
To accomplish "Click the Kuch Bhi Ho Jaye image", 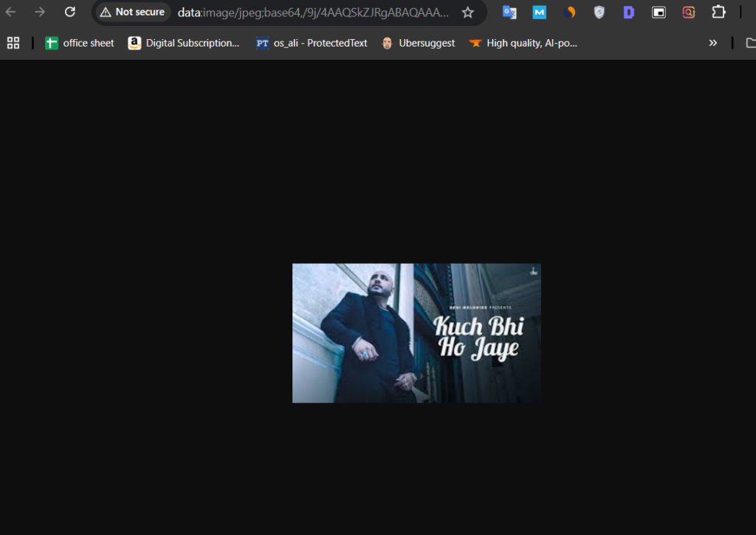I will pyautogui.click(x=416, y=333).
